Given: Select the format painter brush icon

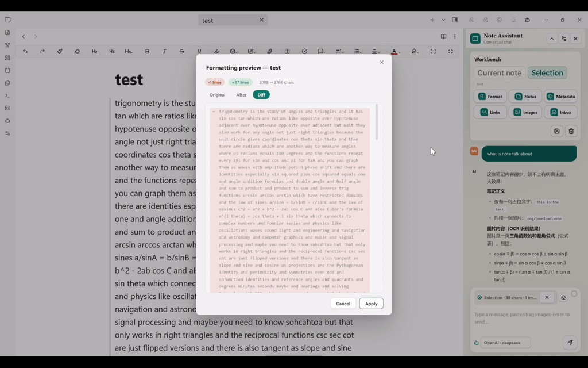Looking at the screenshot, I should pyautogui.click(x=60, y=51).
